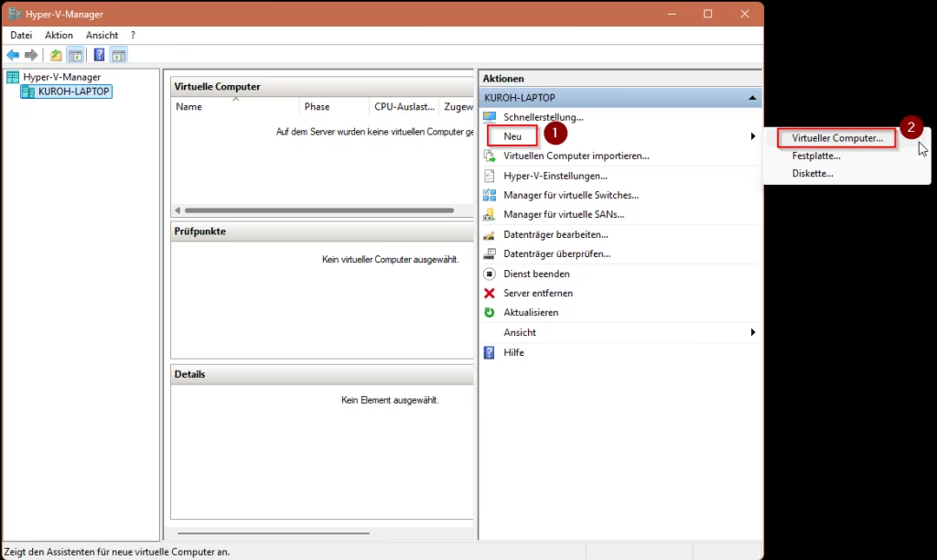Open the Aktion menu
The width and height of the screenshot is (937, 560).
coord(59,35)
